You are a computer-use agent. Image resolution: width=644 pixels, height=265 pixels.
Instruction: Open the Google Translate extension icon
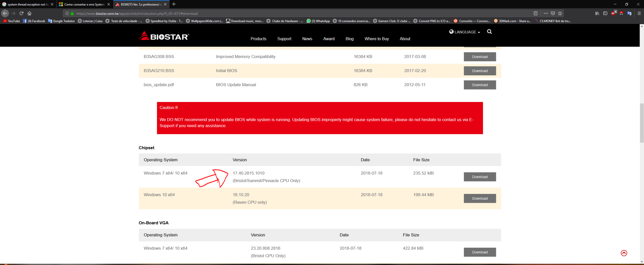coord(629,14)
